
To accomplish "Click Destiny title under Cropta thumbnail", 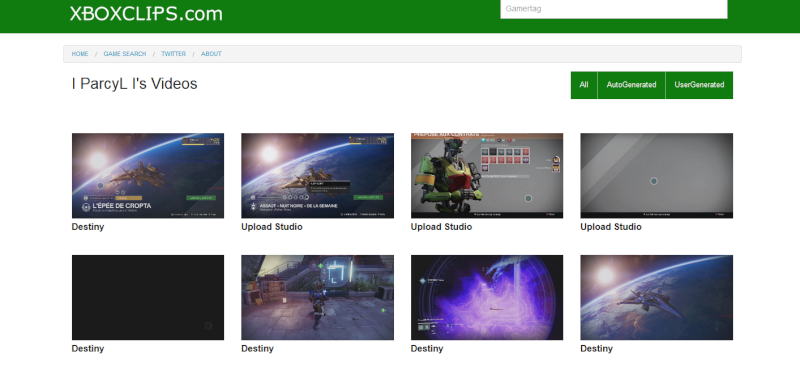I will coord(88,227).
